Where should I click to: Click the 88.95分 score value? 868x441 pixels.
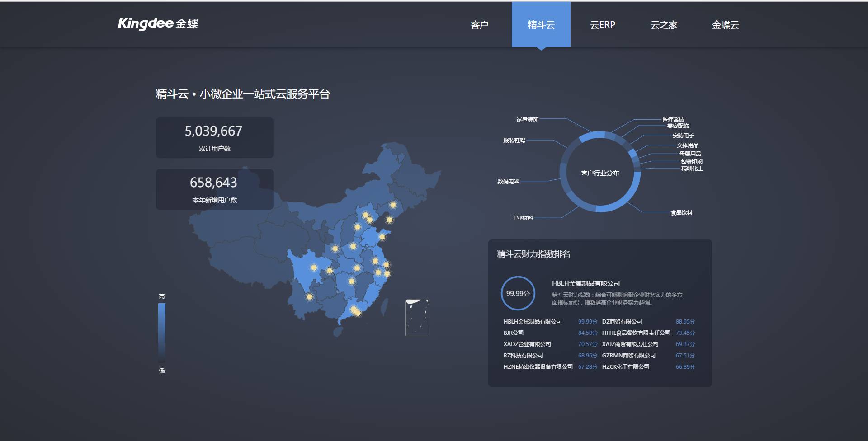(685, 322)
